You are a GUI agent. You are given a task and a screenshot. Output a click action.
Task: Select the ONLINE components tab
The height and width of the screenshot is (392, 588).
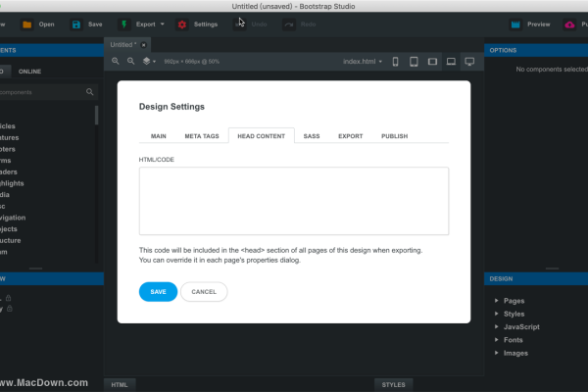click(x=30, y=72)
